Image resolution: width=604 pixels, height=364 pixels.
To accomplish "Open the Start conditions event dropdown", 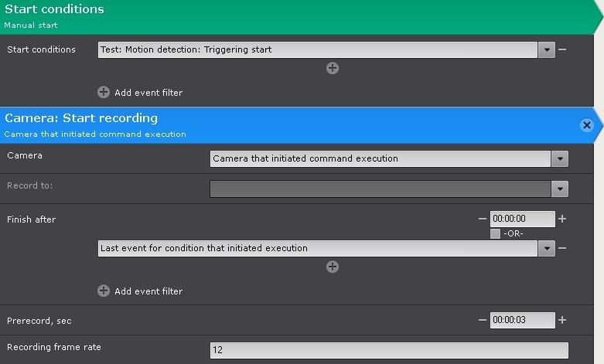I will point(547,49).
